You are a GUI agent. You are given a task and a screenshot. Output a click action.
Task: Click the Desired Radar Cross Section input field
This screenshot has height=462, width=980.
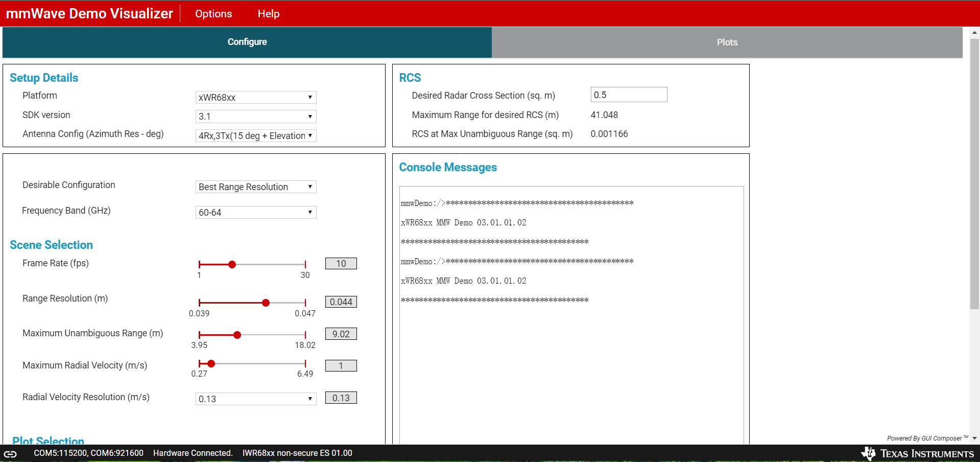[x=629, y=95]
